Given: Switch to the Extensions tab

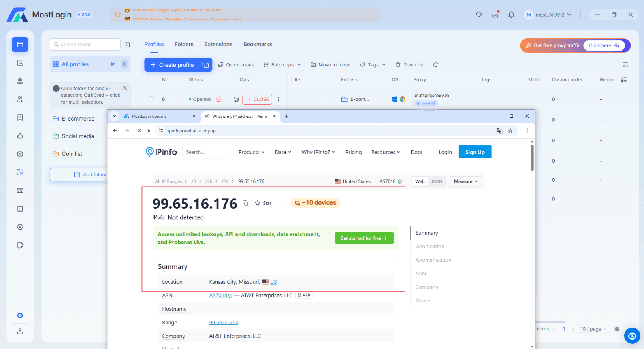Looking at the screenshot, I should pos(218,44).
